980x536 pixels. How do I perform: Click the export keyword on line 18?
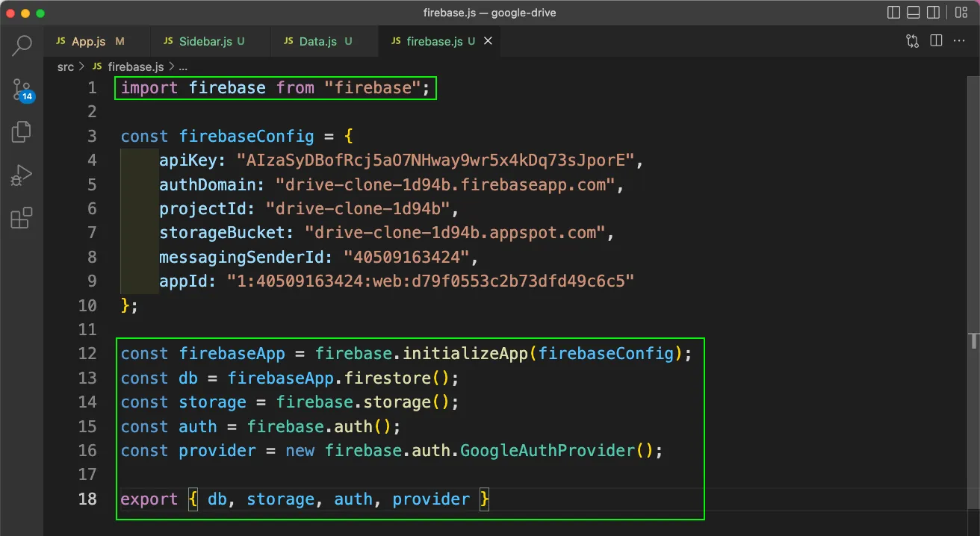pyautogui.click(x=149, y=499)
